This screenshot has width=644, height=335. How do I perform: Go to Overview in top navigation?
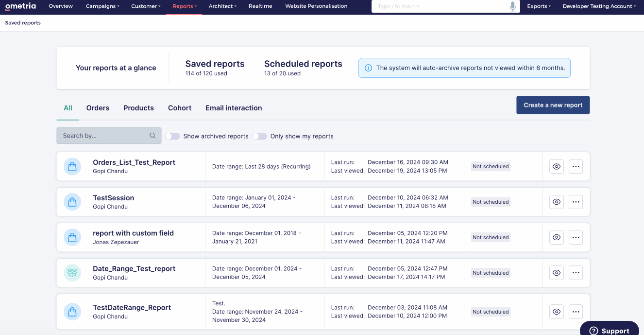pos(61,6)
